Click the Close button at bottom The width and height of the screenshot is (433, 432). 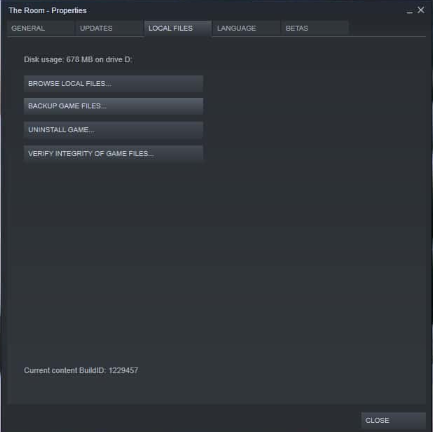coord(393,421)
